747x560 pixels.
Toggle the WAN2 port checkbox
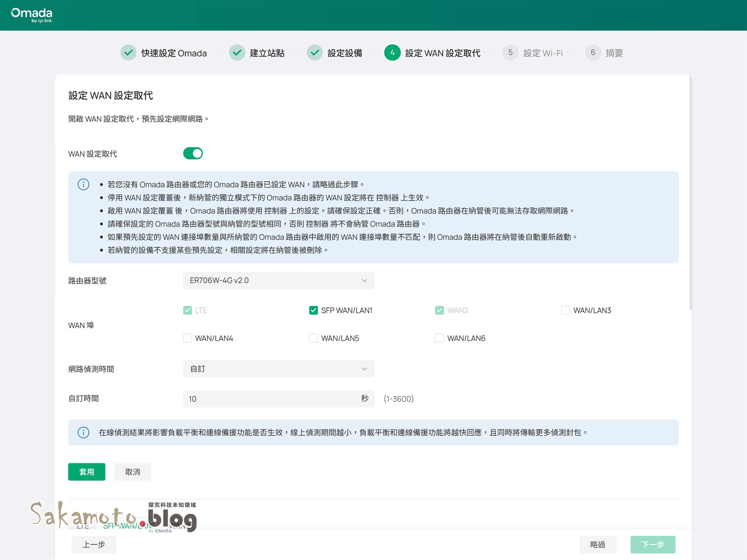439,310
